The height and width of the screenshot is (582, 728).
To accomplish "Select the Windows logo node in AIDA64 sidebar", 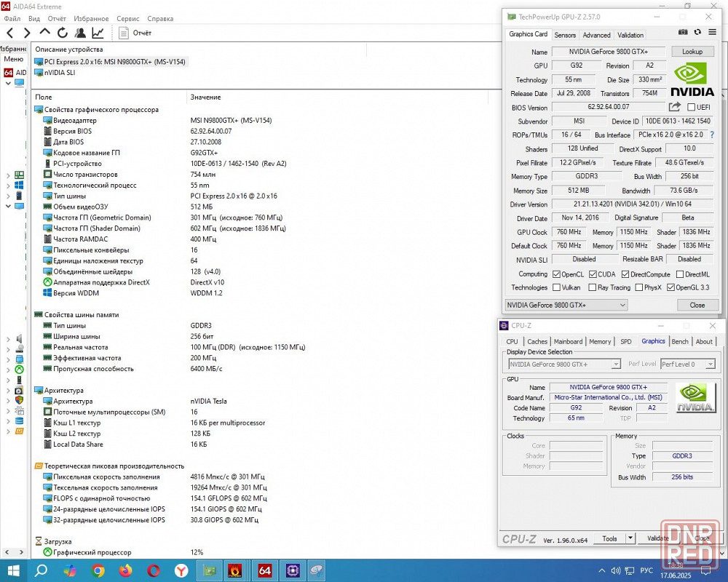I will click(19, 186).
